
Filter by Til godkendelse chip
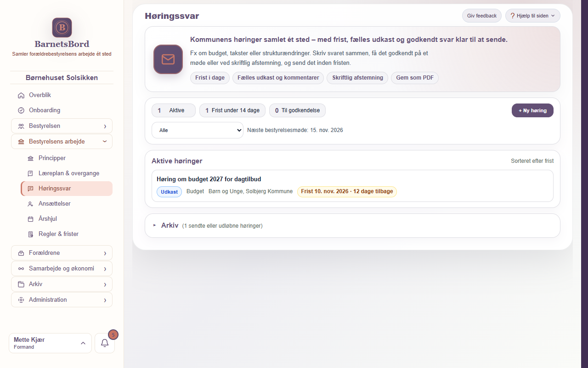[x=297, y=110]
